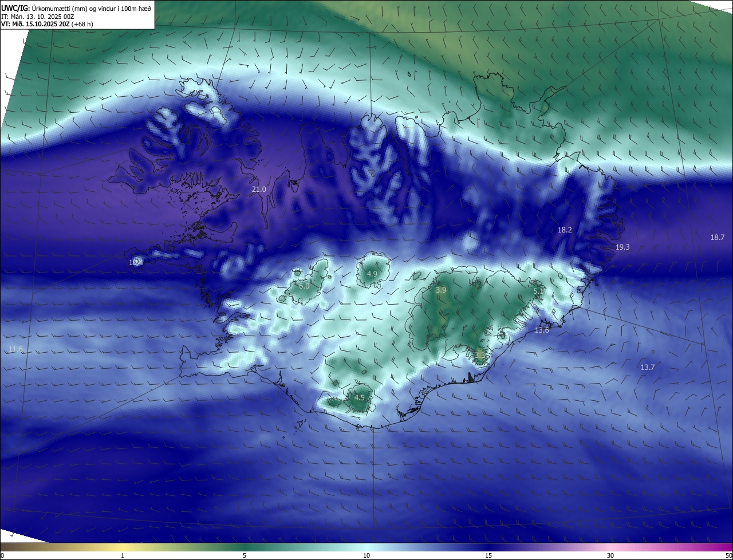Click the 13.6 value label
The image size is (733, 560).
[542, 330]
